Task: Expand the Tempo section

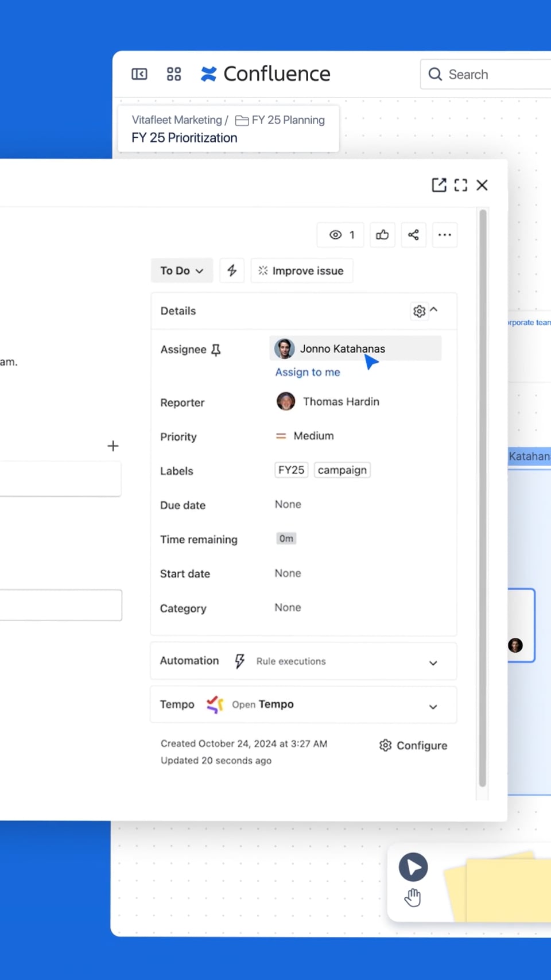Action: coord(433,707)
